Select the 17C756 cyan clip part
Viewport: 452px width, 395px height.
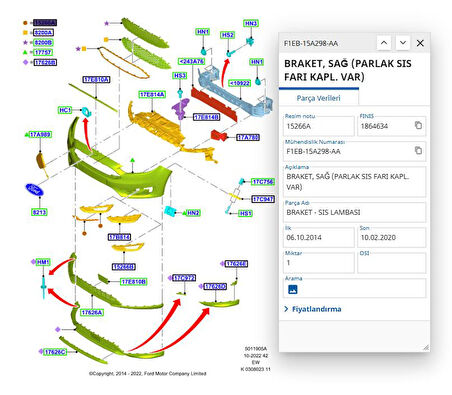(242, 181)
